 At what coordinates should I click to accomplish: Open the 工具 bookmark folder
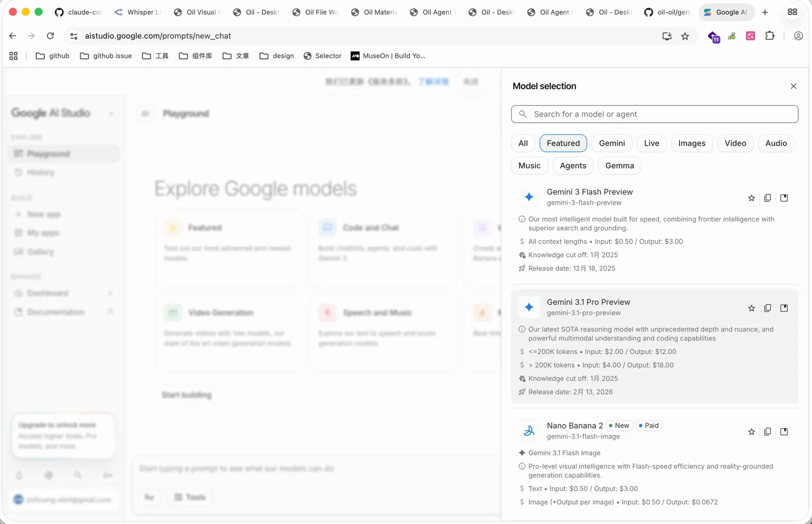[155, 56]
